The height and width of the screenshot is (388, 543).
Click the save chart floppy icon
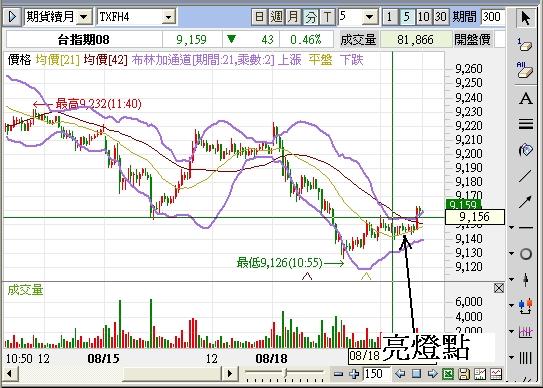coord(464,374)
